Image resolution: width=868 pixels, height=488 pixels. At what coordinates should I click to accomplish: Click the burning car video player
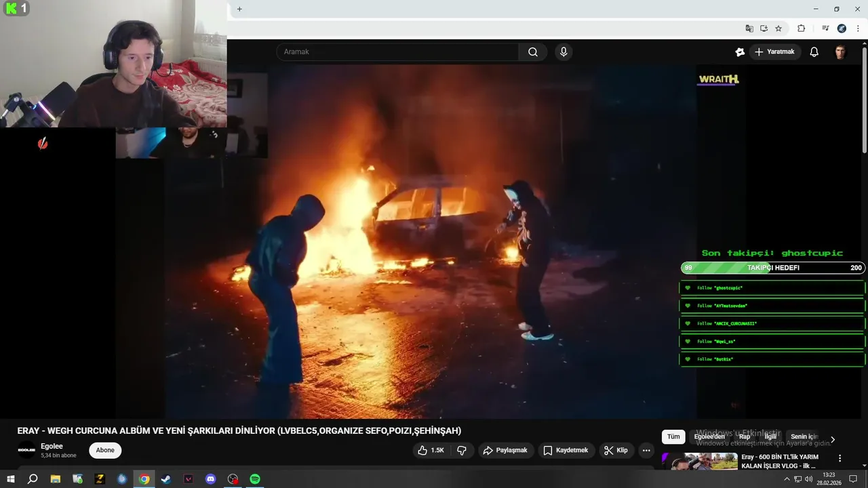click(431, 242)
